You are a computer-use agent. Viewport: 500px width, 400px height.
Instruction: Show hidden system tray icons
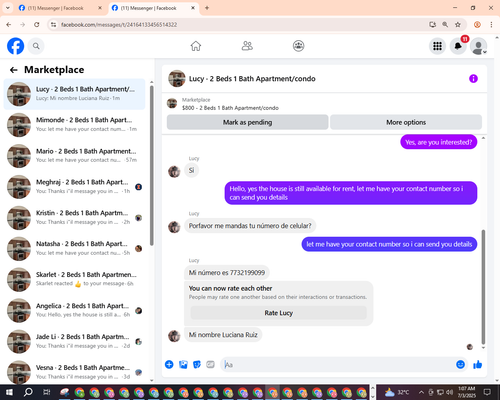coord(421,392)
